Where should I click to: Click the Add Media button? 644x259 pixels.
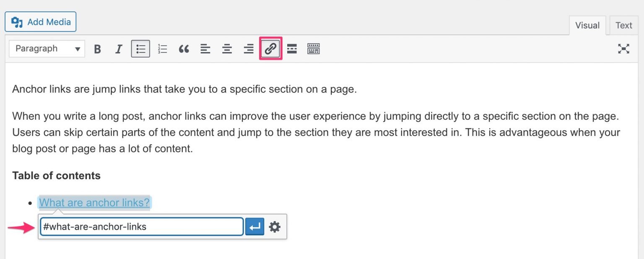coord(40,21)
